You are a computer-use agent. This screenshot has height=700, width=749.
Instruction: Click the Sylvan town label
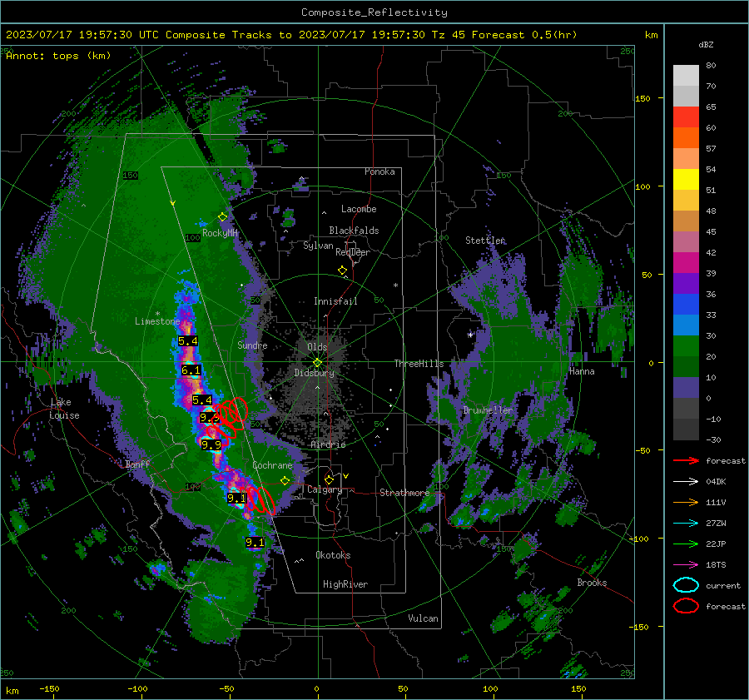318,246
